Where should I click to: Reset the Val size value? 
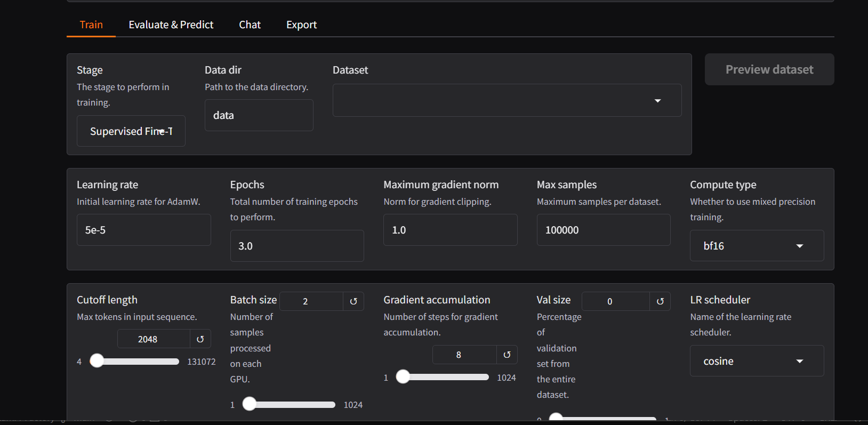click(x=660, y=301)
